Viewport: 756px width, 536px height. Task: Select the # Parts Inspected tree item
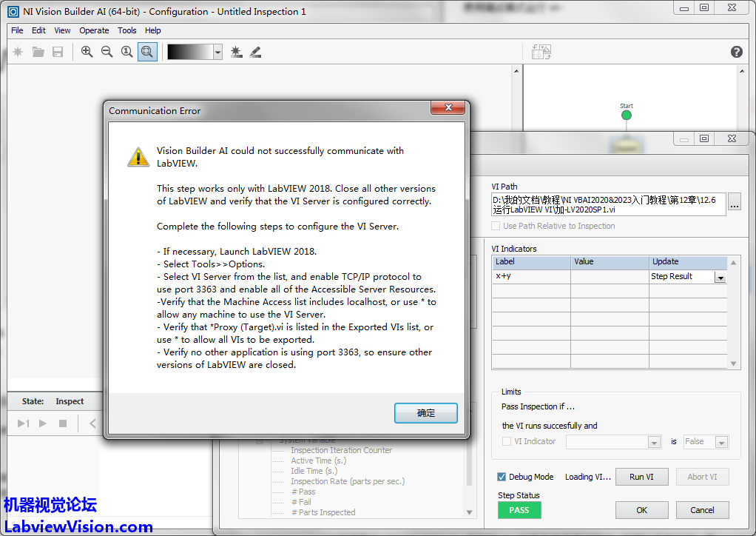click(323, 512)
